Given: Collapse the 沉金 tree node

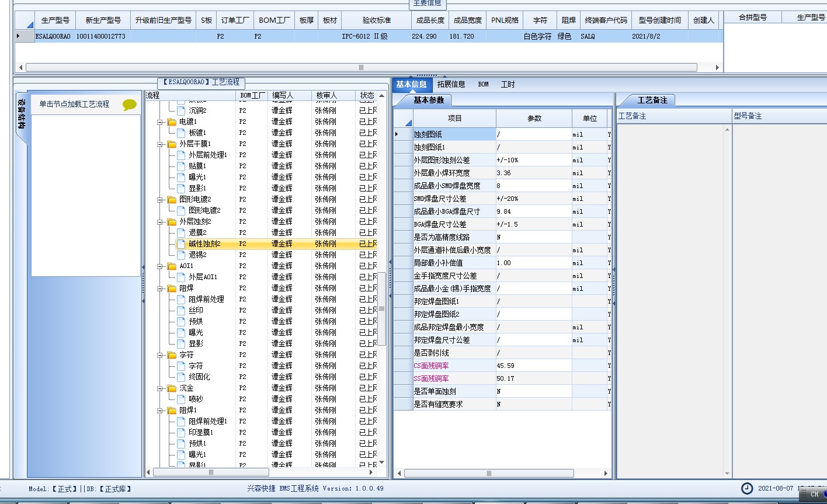Looking at the screenshot, I should click(160, 388).
